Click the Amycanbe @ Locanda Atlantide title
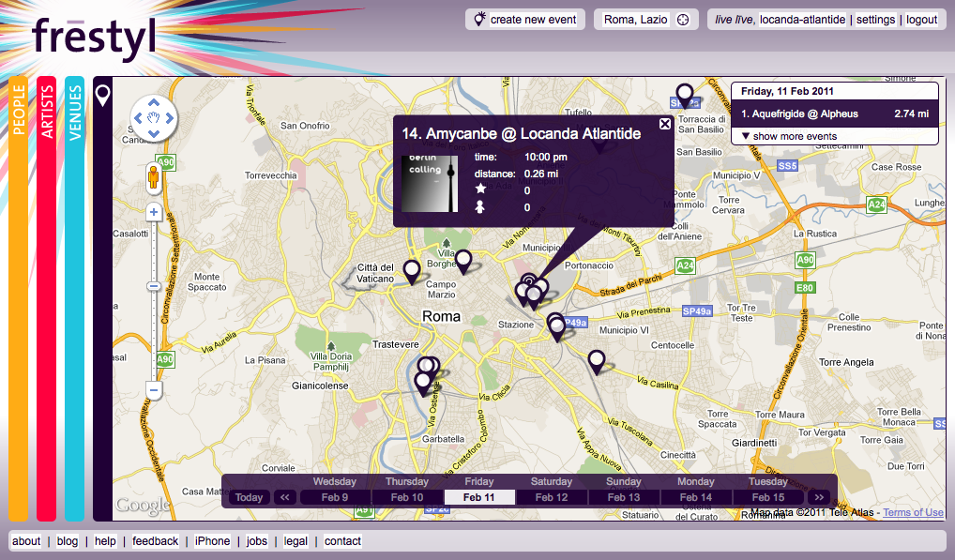The height and width of the screenshot is (560, 955). tap(522, 134)
